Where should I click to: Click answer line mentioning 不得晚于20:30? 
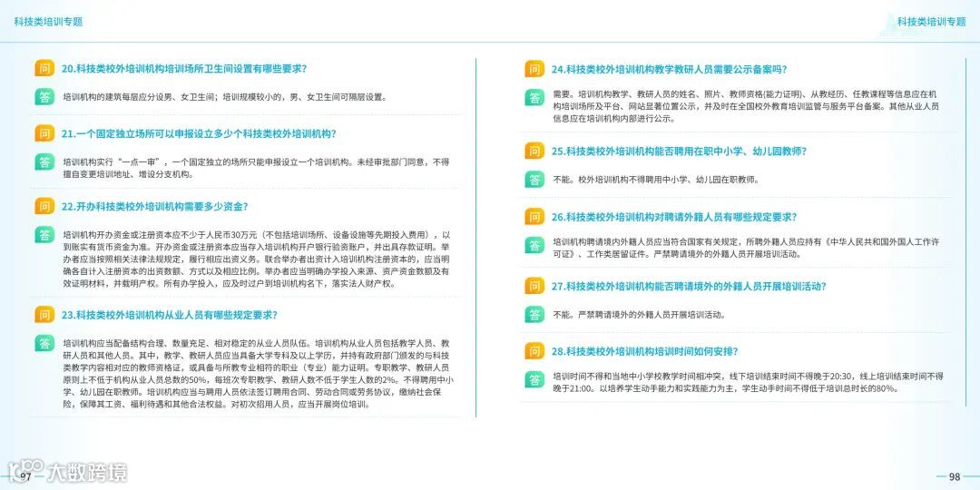tap(748, 377)
